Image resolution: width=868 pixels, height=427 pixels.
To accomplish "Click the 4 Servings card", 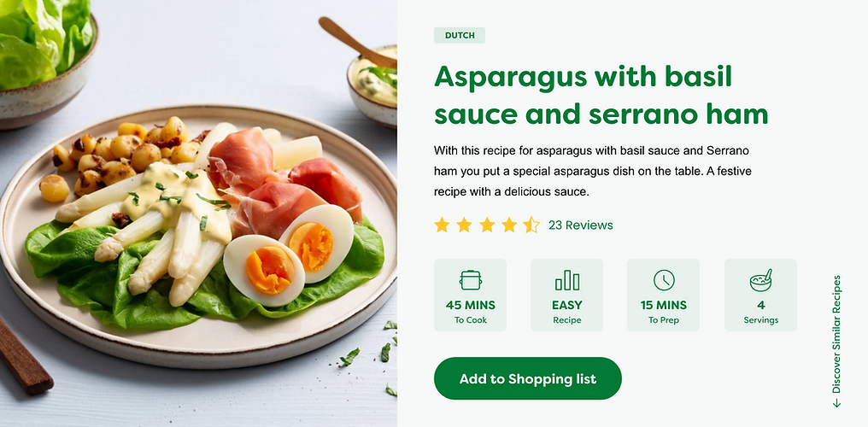I will [760, 295].
